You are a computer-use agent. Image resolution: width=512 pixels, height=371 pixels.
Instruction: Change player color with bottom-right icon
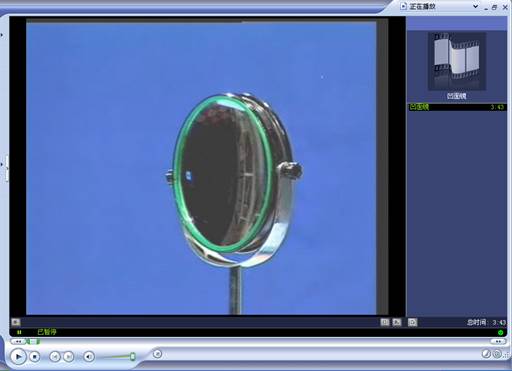pyautogui.click(x=486, y=354)
